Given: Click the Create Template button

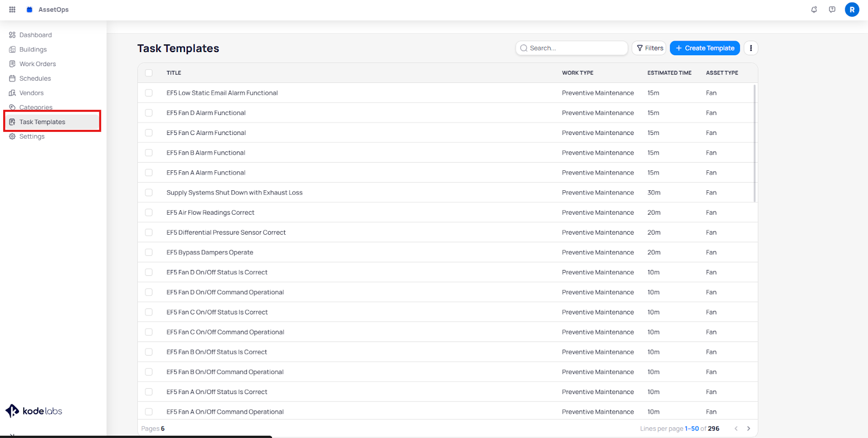Looking at the screenshot, I should [x=705, y=48].
